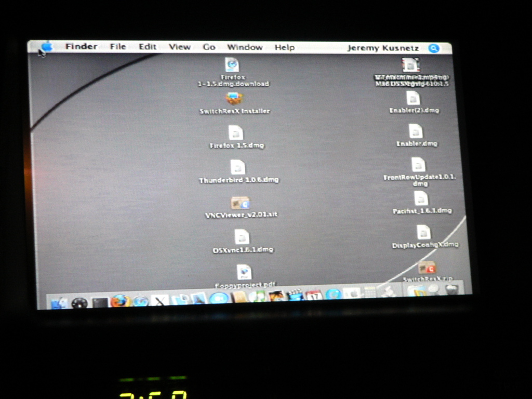532x399 pixels.
Task: Launch Firefox from the Dock
Action: coord(120,301)
